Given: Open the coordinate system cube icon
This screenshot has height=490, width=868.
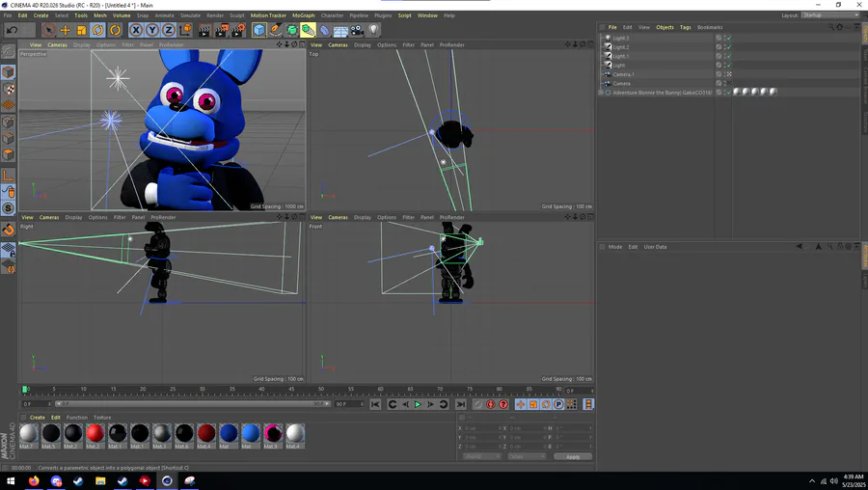Looking at the screenshot, I should [x=185, y=30].
